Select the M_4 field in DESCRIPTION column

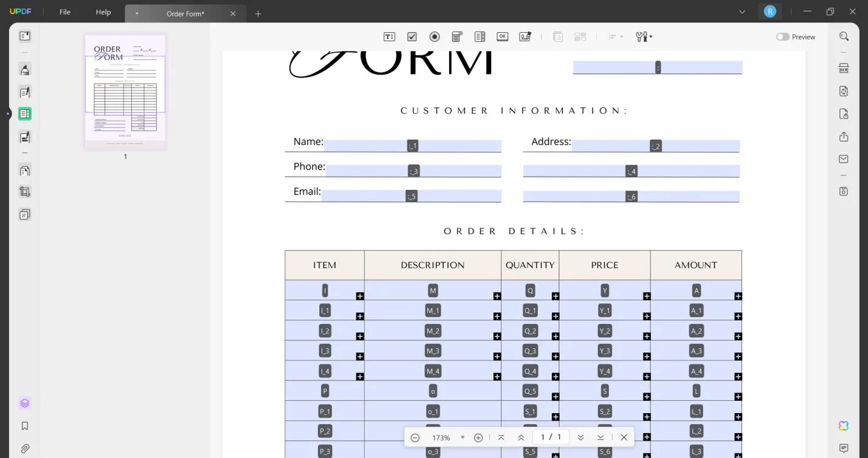tap(433, 371)
